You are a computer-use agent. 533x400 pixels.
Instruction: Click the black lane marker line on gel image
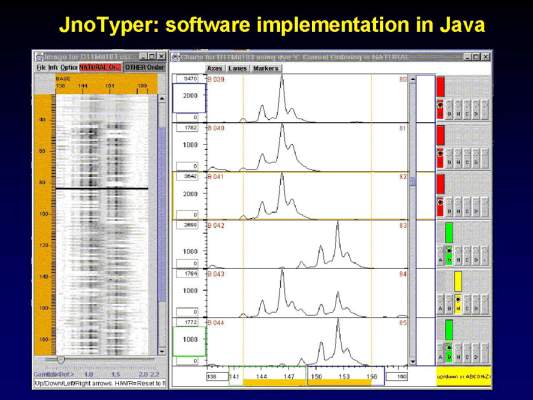pyautogui.click(x=102, y=188)
